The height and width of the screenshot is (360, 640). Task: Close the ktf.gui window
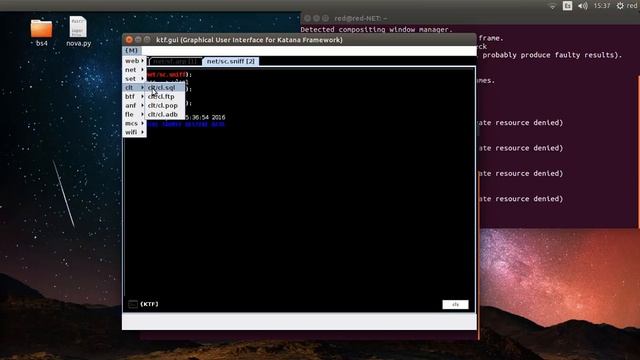coord(129,40)
